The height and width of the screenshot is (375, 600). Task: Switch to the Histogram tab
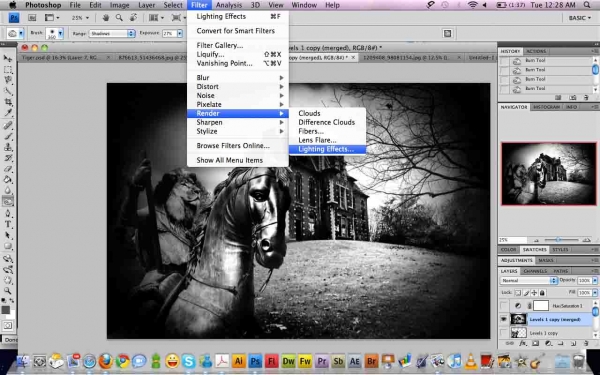pos(546,107)
